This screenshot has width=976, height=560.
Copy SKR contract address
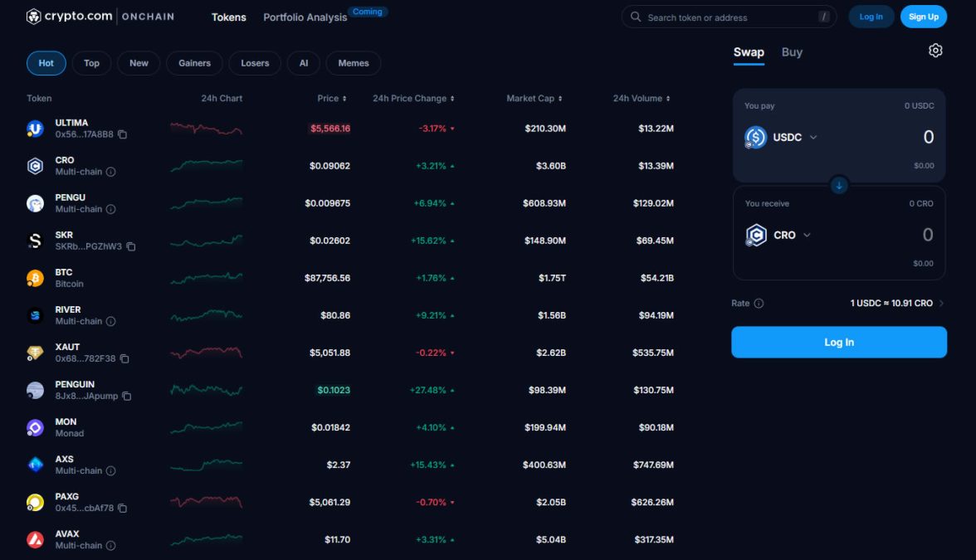(x=131, y=246)
